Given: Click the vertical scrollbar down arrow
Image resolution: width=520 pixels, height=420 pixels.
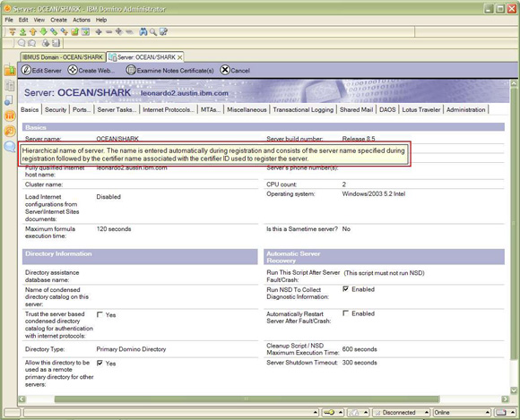Looking at the screenshot, I should (514, 390).
